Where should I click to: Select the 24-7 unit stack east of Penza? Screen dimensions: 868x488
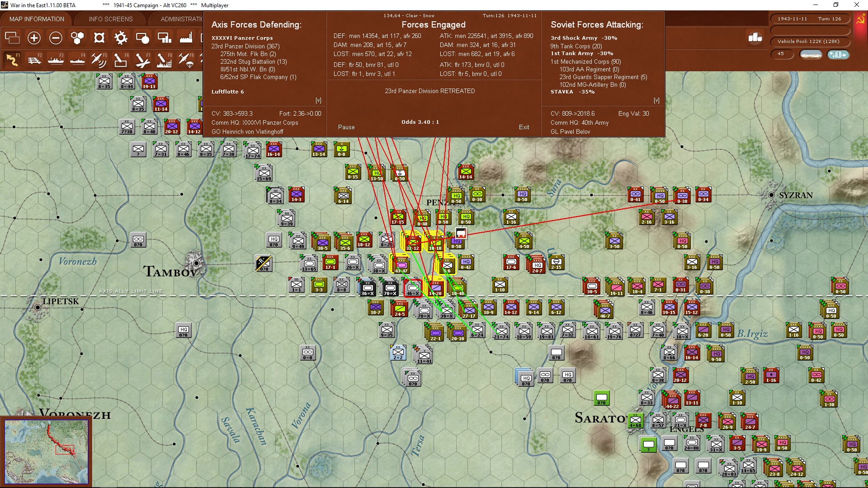coord(537,264)
